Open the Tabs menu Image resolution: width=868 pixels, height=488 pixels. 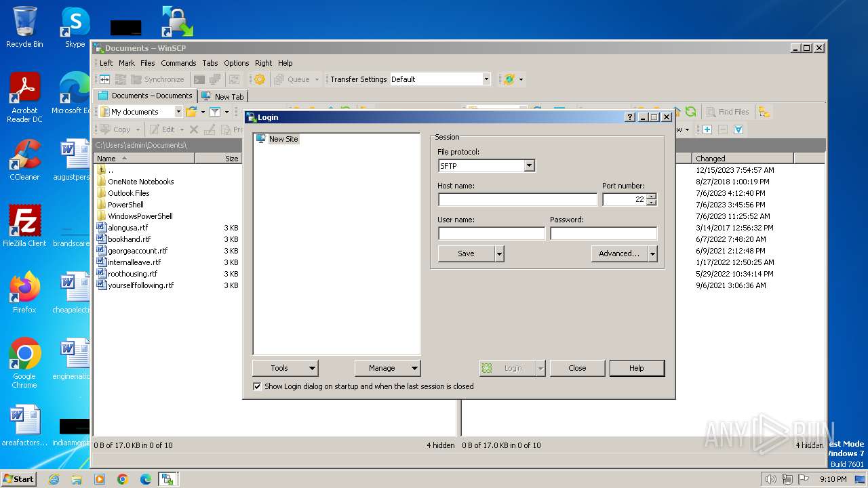(x=210, y=63)
